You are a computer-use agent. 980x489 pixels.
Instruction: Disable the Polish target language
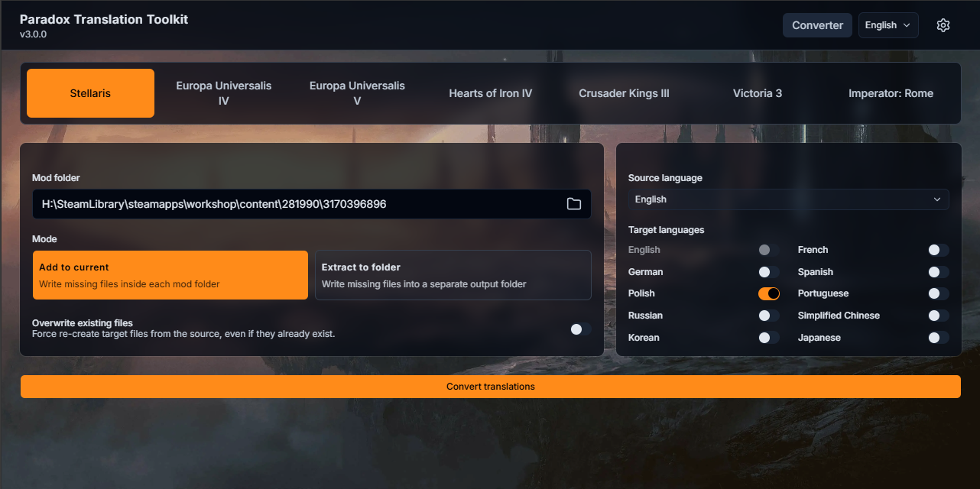click(x=769, y=293)
